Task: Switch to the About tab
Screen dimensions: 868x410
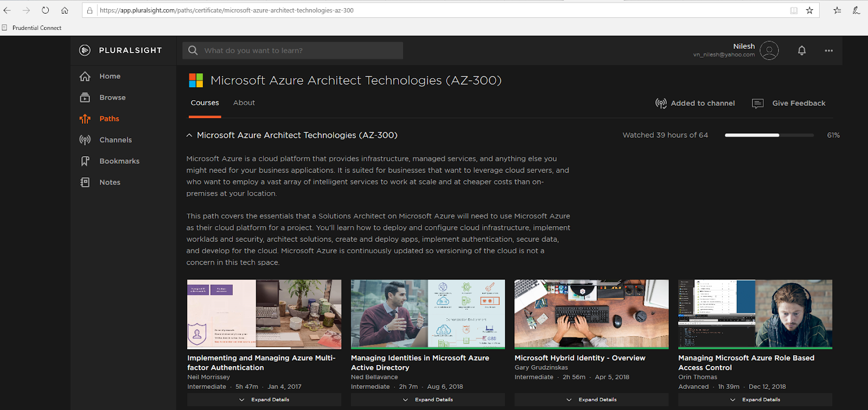Action: [244, 103]
